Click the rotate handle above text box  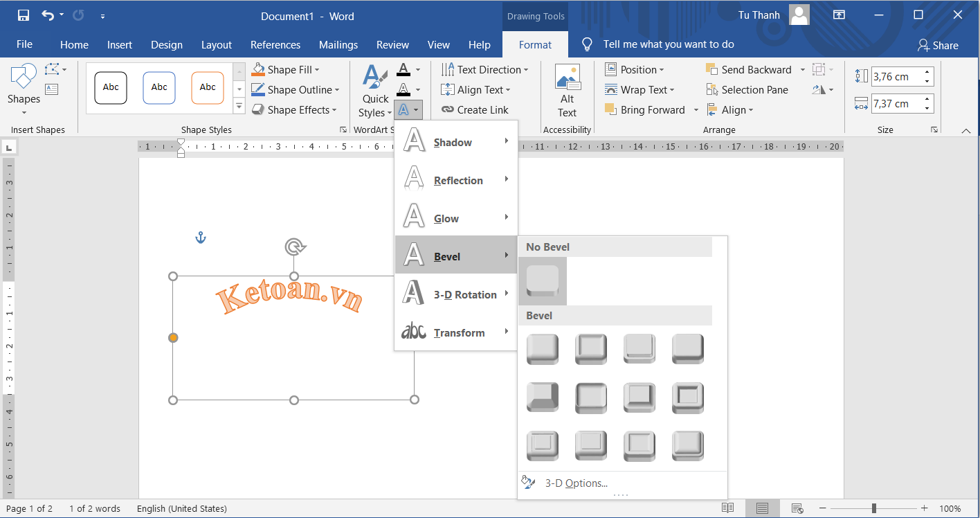click(x=295, y=247)
